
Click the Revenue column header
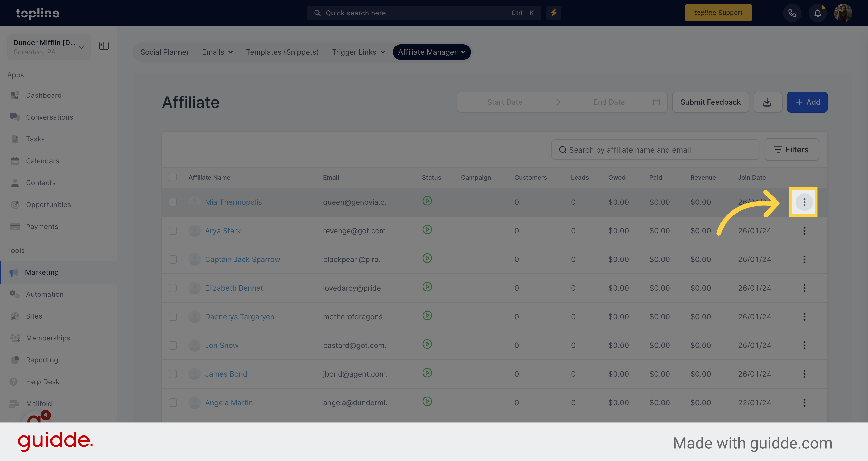[703, 178]
